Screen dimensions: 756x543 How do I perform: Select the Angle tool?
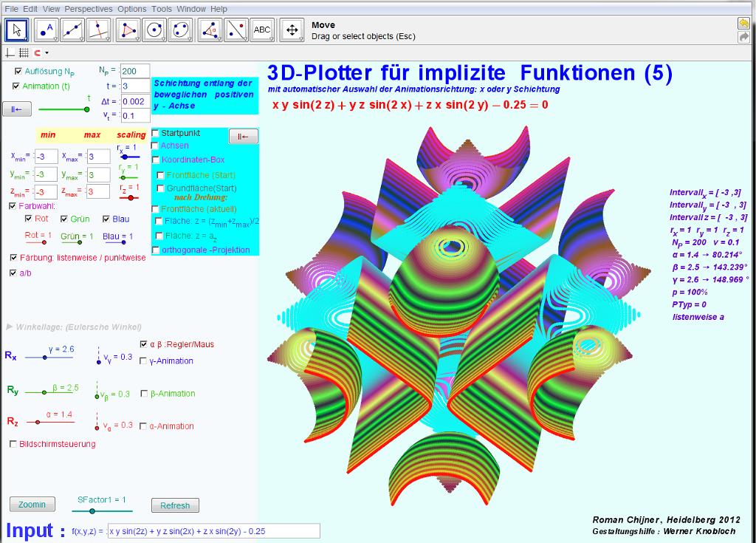click(x=210, y=30)
